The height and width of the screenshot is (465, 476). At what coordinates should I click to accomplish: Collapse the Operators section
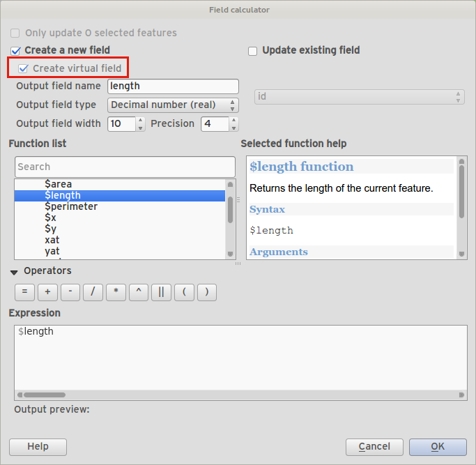click(14, 271)
